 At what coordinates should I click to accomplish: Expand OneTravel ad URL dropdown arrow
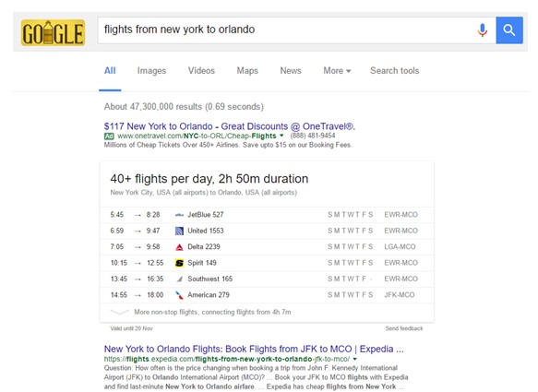pos(281,136)
